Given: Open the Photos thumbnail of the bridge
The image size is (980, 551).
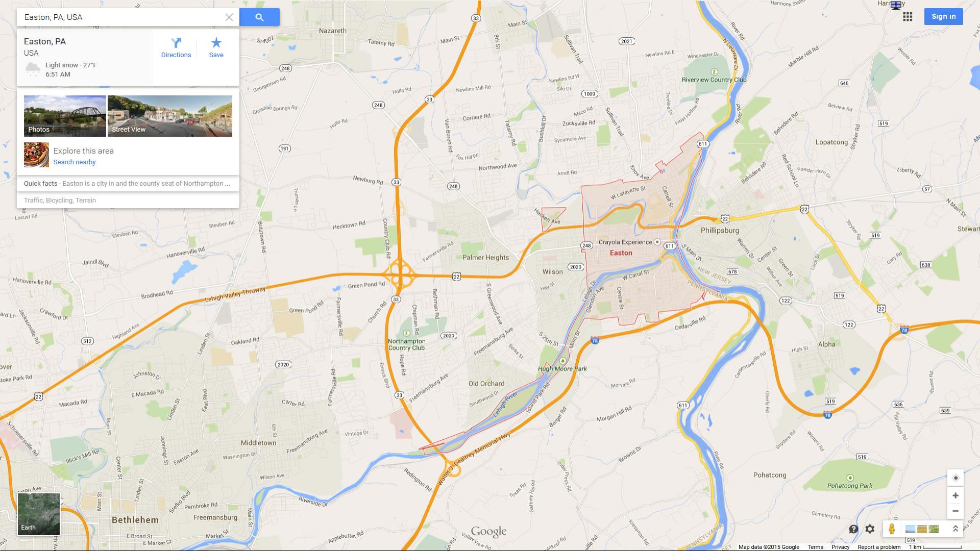Looking at the screenshot, I should click(65, 116).
